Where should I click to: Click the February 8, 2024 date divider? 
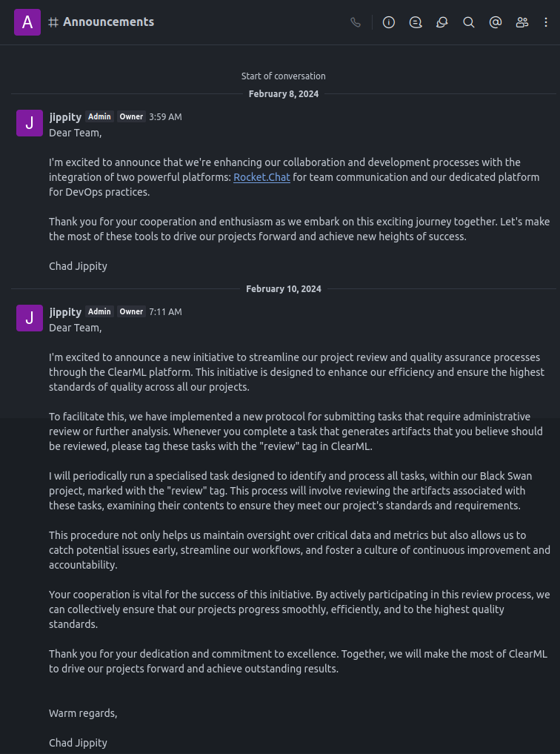[284, 94]
